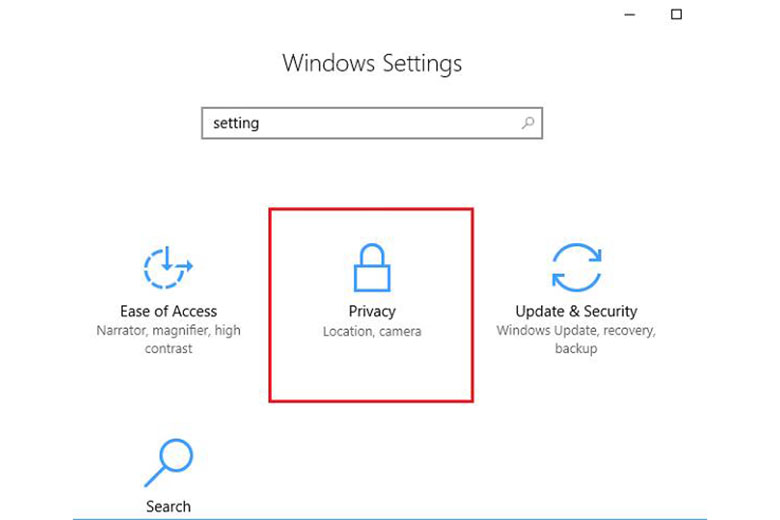Open the Ease of Access text label
Image resolution: width=780 pixels, height=520 pixels.
168,311
